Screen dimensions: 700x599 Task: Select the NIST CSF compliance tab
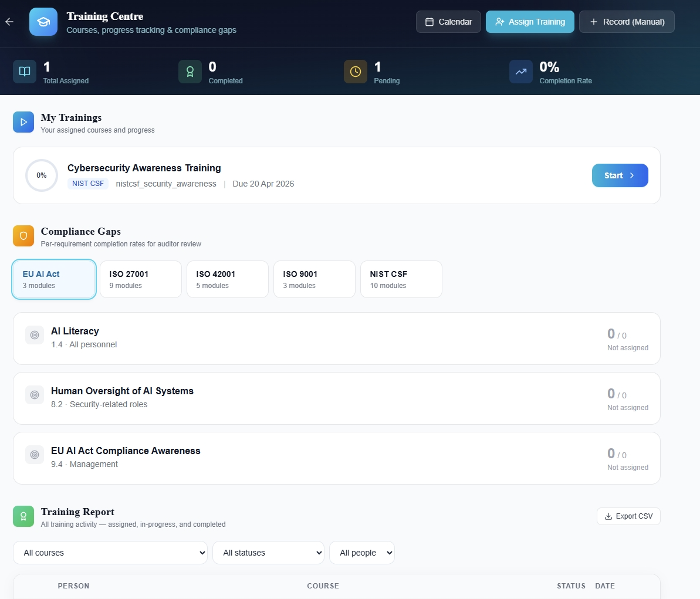401,279
